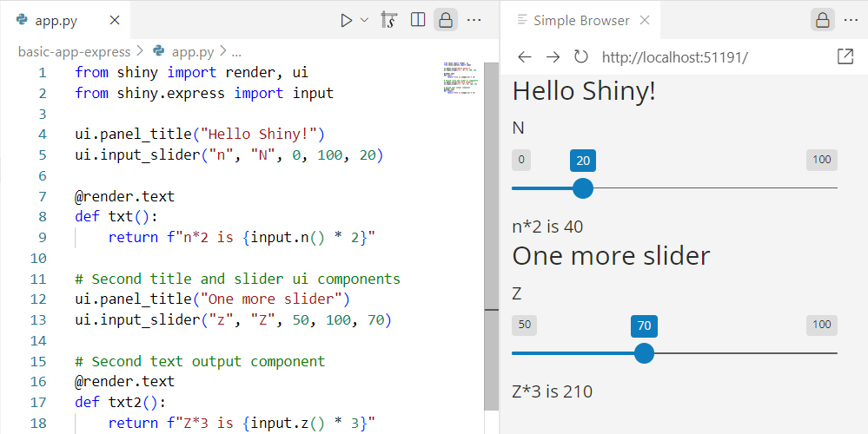Click the Run Python file play button

click(347, 20)
